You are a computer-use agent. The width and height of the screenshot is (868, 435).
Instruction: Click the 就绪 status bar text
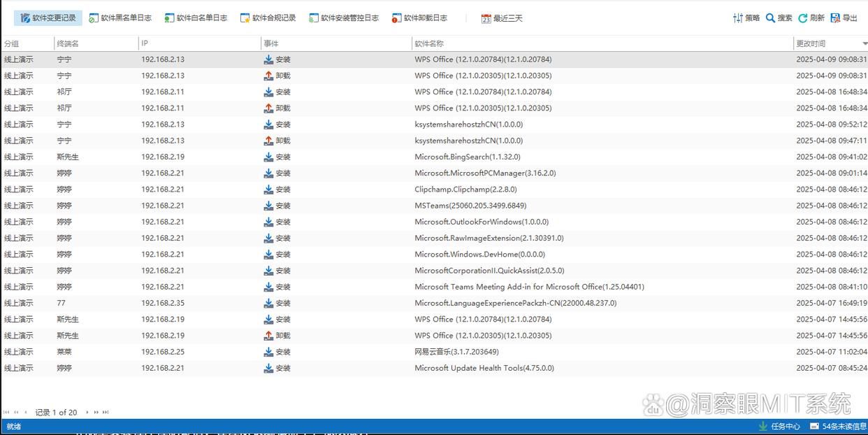tap(14, 427)
